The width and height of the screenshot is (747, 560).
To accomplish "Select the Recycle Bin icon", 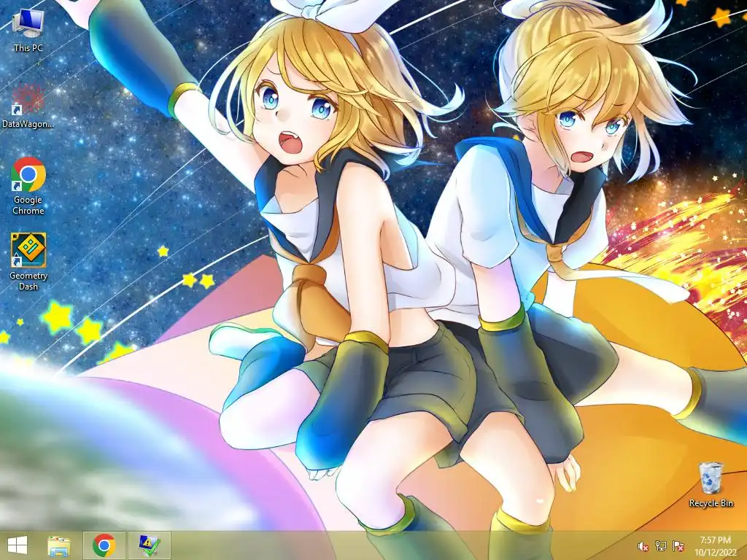I will pyautogui.click(x=711, y=484).
